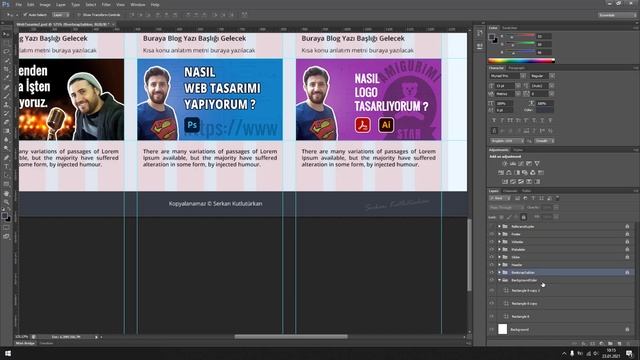Viewport: 640px width, 360px height.
Task: Select the Eraser tool
Action: click(6, 122)
